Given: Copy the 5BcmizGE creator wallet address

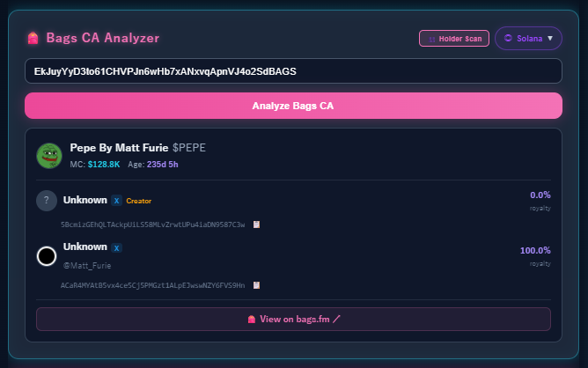Looking at the screenshot, I should pyautogui.click(x=256, y=224).
